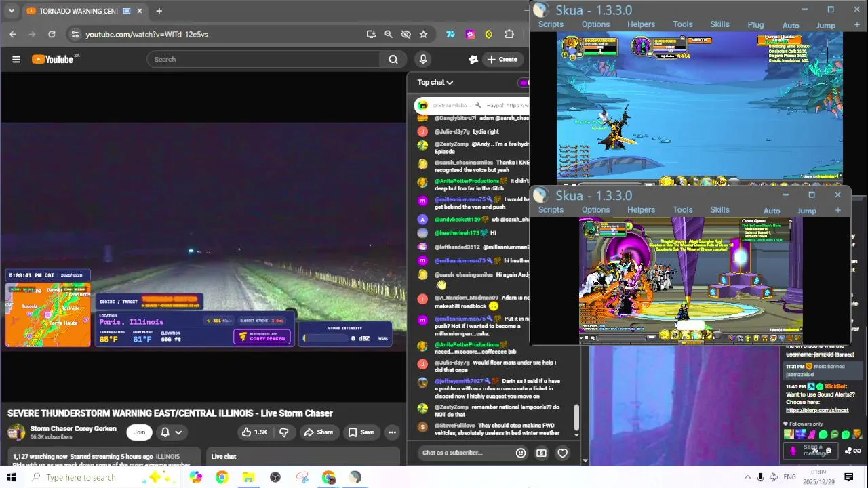
Task: Open Plug menu in top Skua window
Action: tap(755, 25)
